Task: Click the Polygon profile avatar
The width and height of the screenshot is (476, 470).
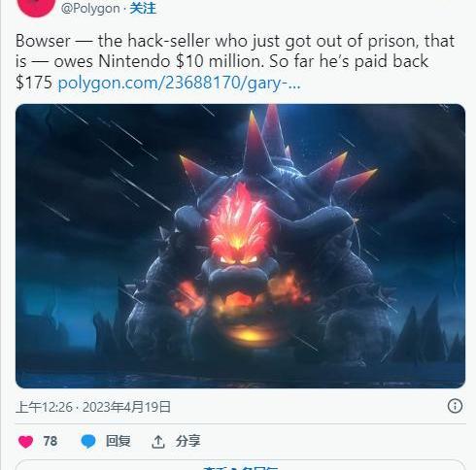Action: point(36,5)
